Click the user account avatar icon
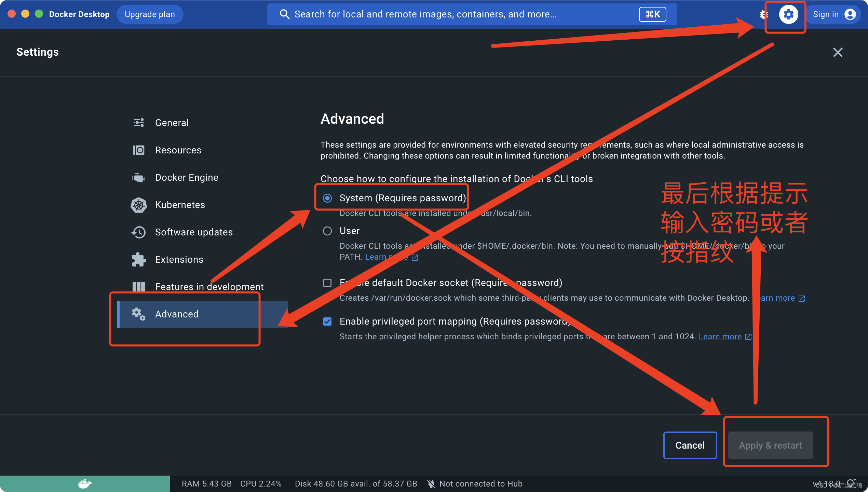Screen dimensions: 868x492 coord(850,14)
